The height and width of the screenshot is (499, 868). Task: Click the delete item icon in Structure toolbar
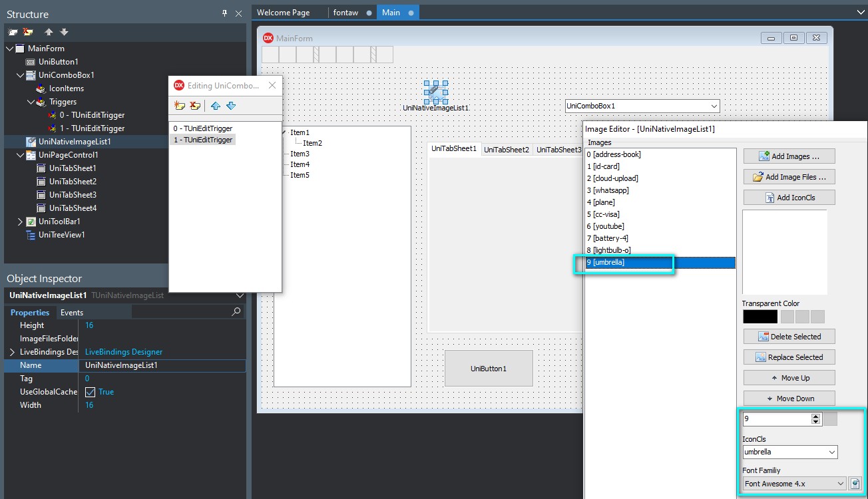[x=28, y=32]
